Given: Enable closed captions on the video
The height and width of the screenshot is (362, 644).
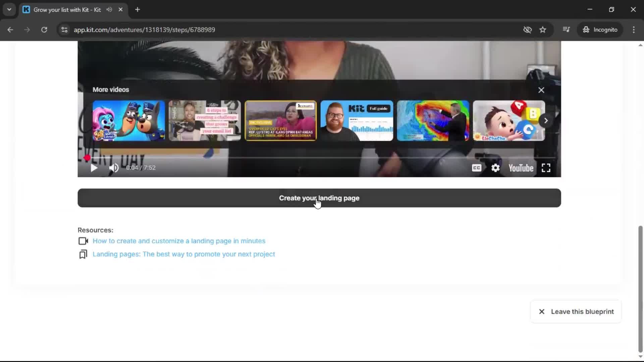Looking at the screenshot, I should pyautogui.click(x=477, y=168).
